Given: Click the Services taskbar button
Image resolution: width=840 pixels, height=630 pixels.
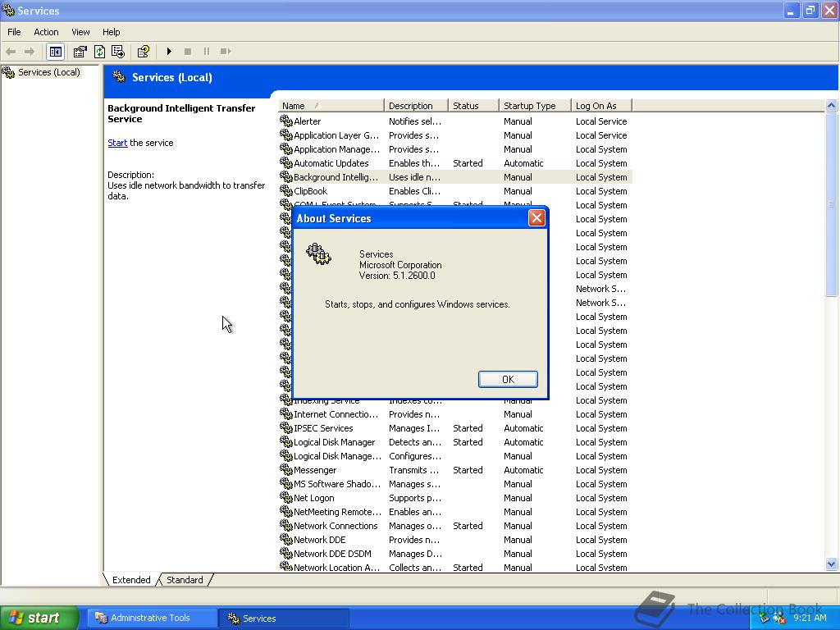Looking at the screenshot, I should click(x=284, y=618).
